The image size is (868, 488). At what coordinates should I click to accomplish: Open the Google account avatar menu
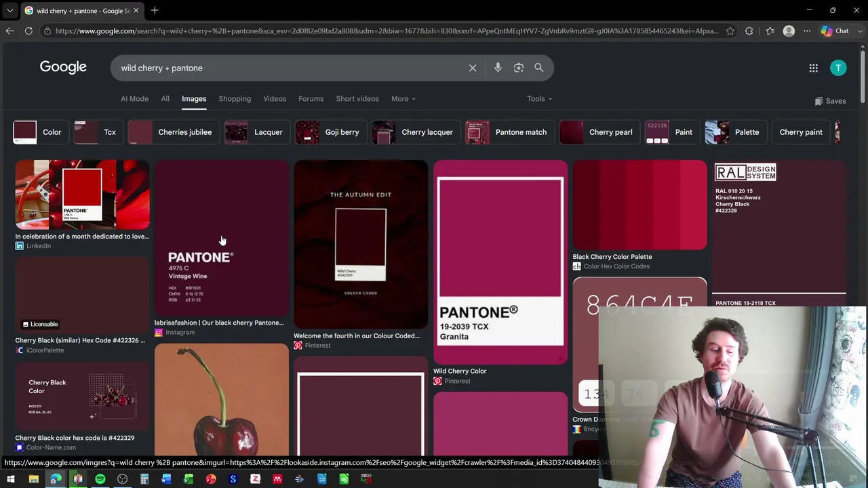pyautogui.click(x=838, y=68)
